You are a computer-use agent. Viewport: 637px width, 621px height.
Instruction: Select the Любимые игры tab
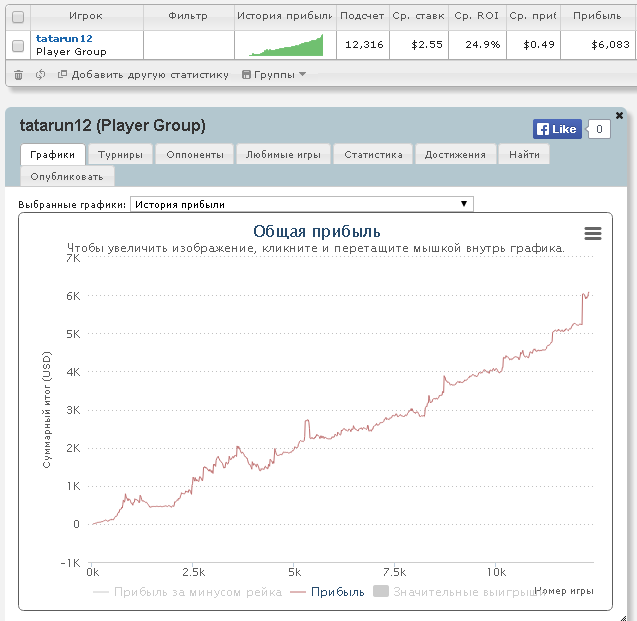tap(283, 155)
